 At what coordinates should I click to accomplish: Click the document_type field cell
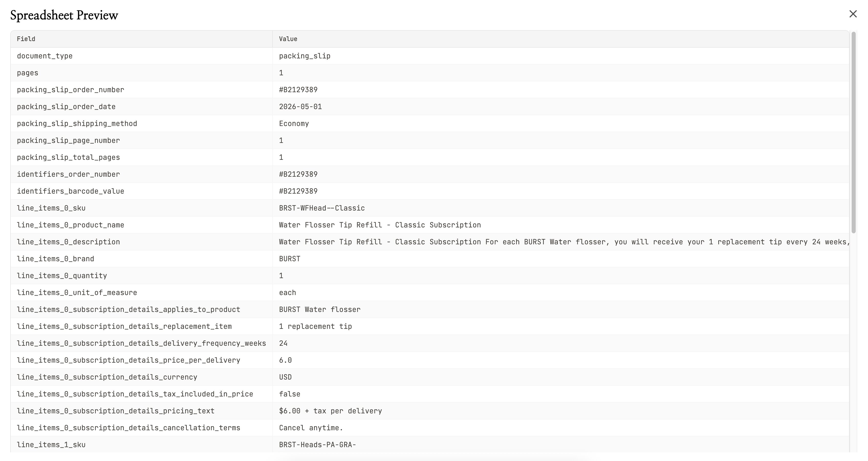(142, 56)
